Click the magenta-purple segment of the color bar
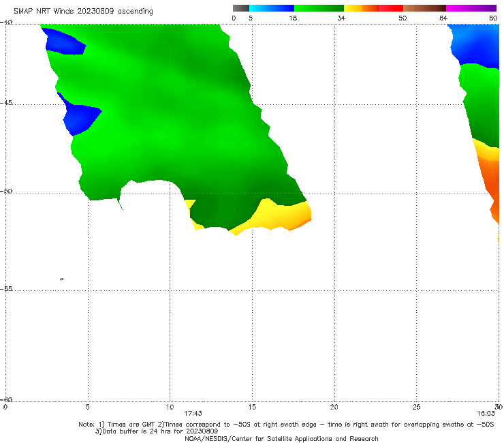 click(x=471, y=8)
